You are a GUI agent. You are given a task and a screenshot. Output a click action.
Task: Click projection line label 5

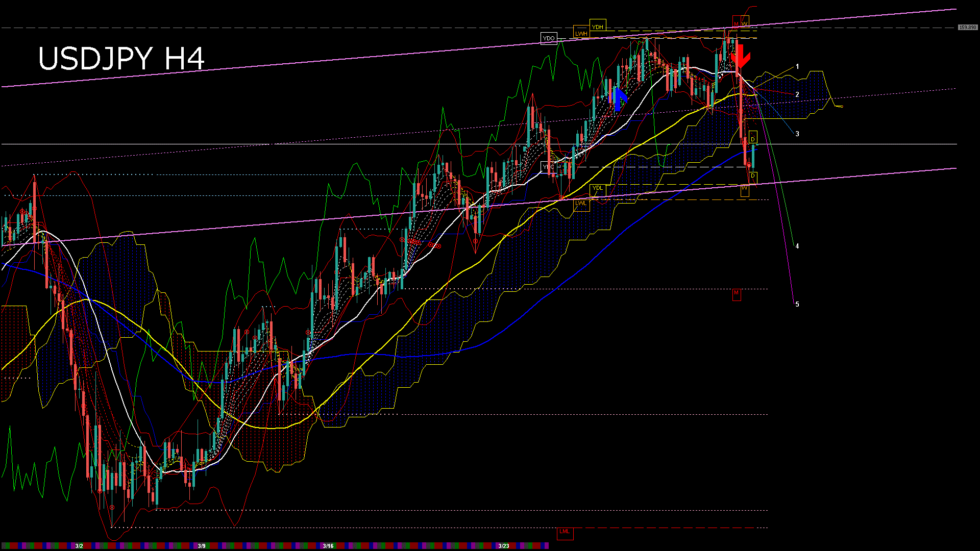797,305
